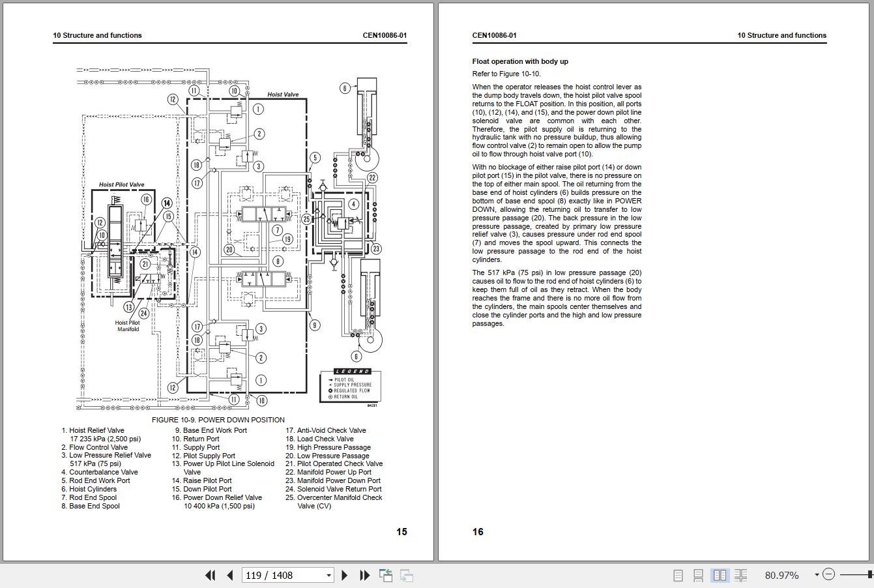Image resolution: width=874 pixels, height=588 pixels.
Task: Click legend entry 25. Overcenter Manifold Check
Action: point(334,502)
